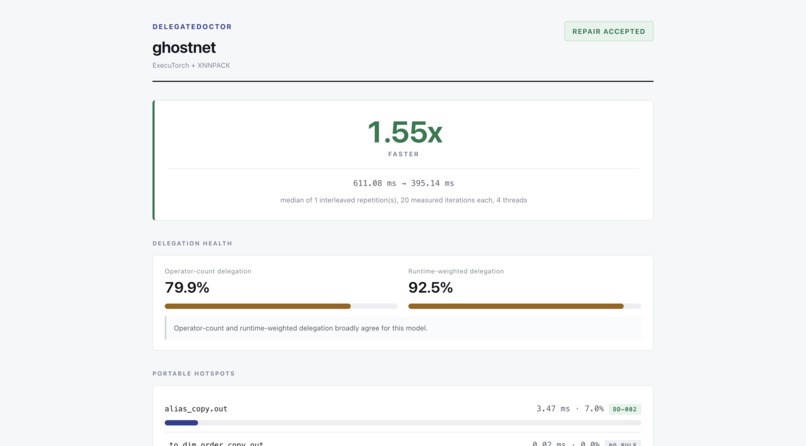
Task: Click the runtime-weighted delegation progress bar
Action: point(524,306)
